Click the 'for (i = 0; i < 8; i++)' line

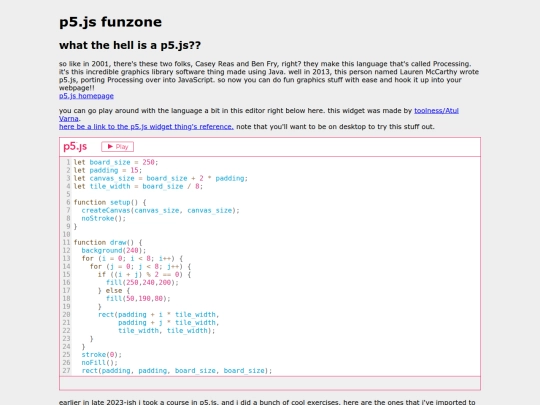pos(132,258)
